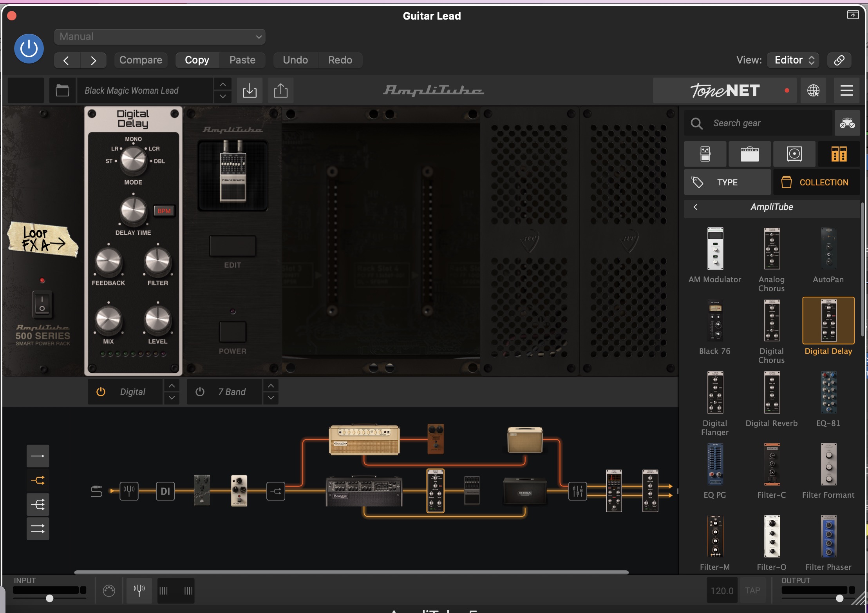Switch to the COLLECTION tab
The height and width of the screenshot is (613, 868).
coord(817,182)
